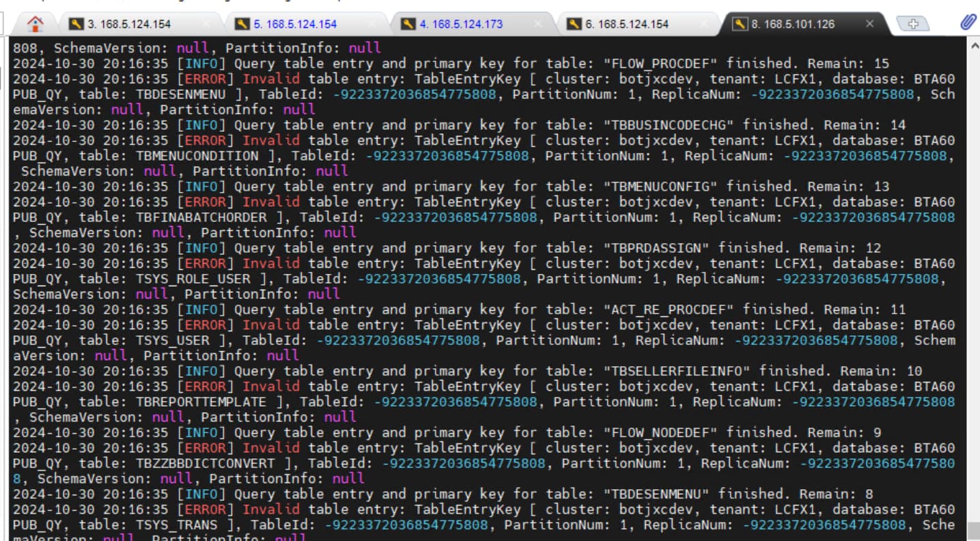Viewport: 980px width, 541px height.
Task: Select the active tab 8. 168.5.101.126
Action: click(x=792, y=24)
